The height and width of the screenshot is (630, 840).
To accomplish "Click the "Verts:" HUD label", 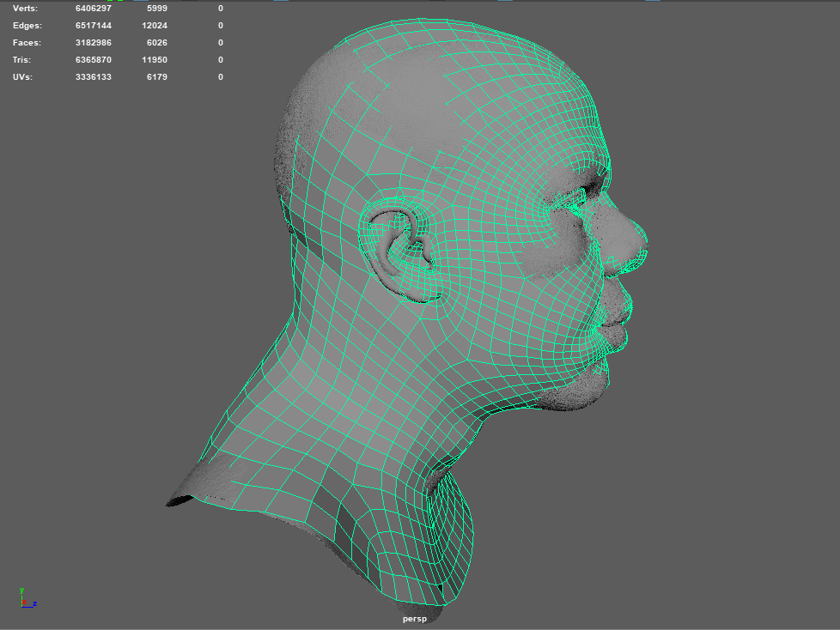I will pyautogui.click(x=25, y=9).
